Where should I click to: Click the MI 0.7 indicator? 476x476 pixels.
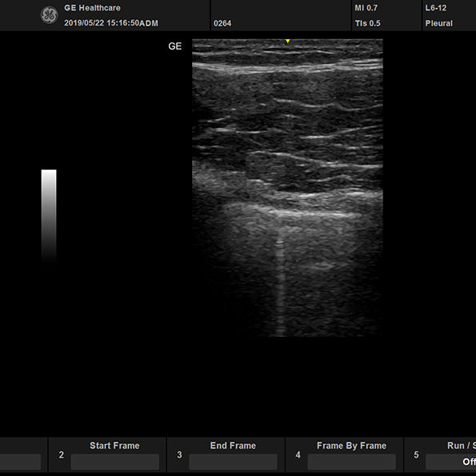point(366,8)
